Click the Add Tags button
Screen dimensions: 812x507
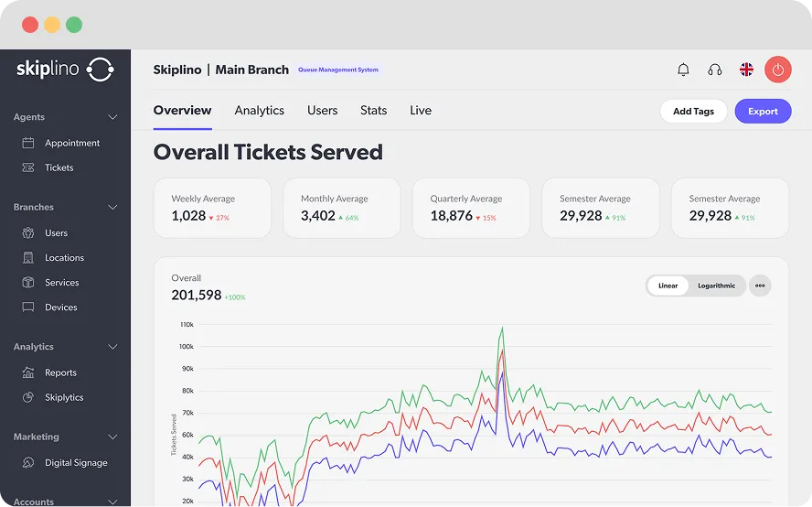693,111
